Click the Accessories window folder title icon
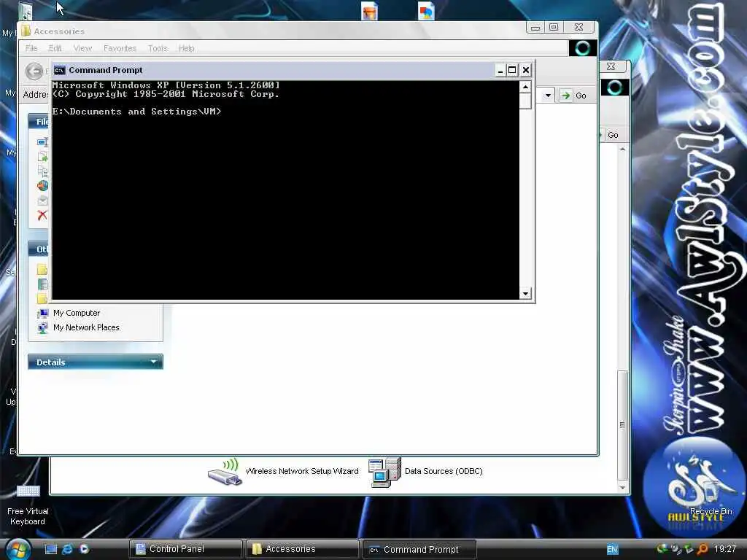The width and height of the screenshot is (747, 560). [x=26, y=31]
